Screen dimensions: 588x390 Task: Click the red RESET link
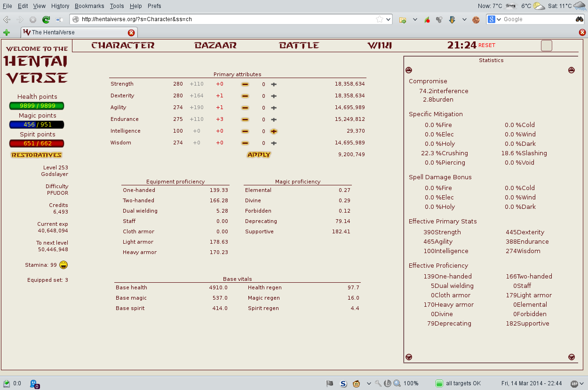coord(487,45)
